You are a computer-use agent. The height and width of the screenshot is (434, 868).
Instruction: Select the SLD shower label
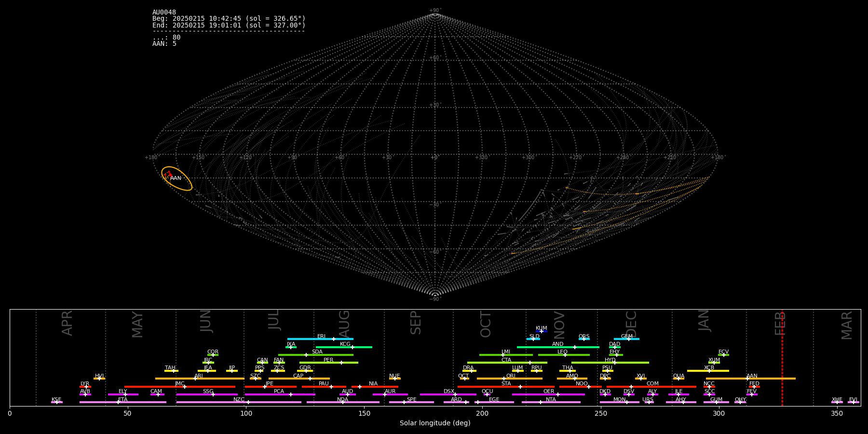coord(534,337)
